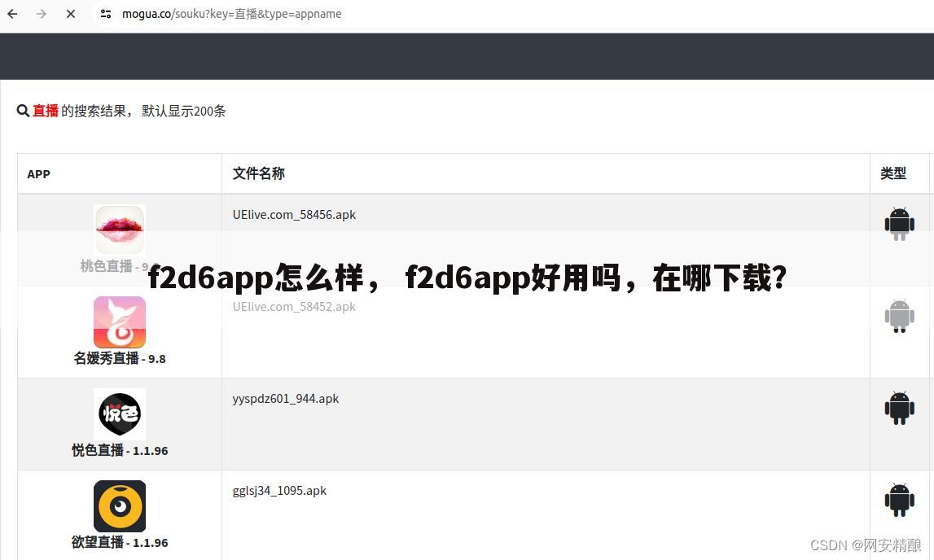This screenshot has height=560, width=934.
Task: Click the search magnifier icon
Action: coord(24,111)
